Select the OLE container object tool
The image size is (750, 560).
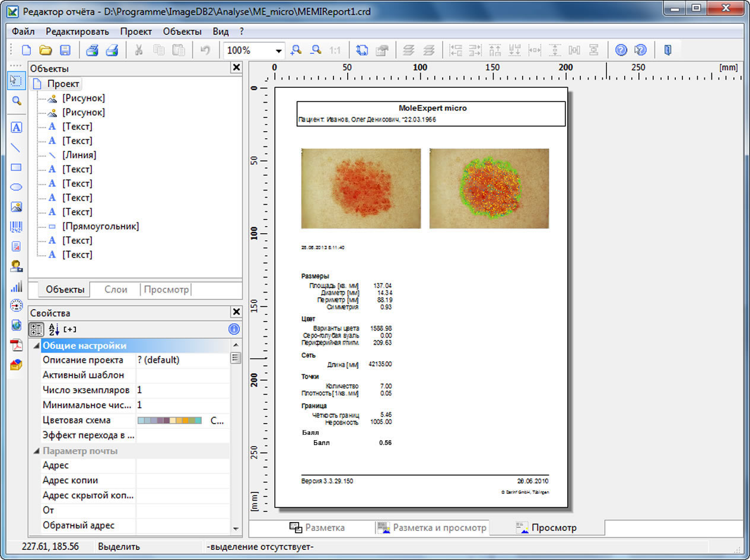coord(17,365)
